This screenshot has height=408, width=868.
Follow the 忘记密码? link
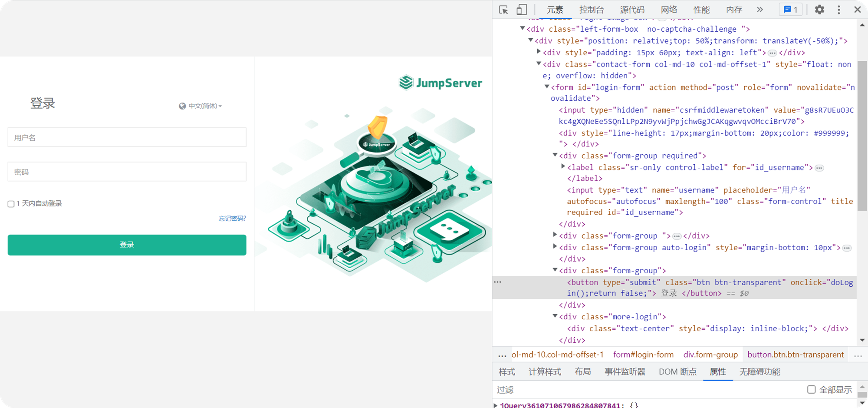coord(232,219)
